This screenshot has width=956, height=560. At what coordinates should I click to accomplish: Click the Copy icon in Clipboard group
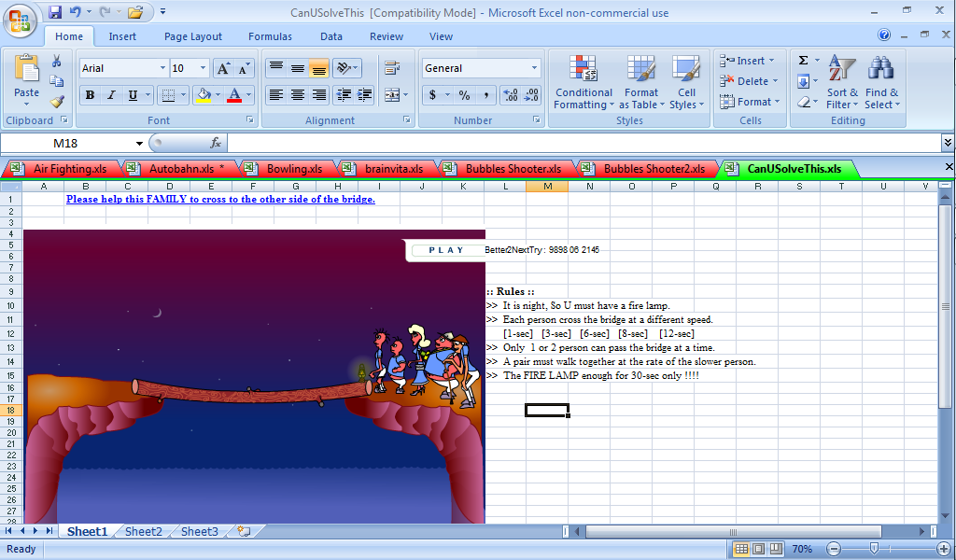click(x=57, y=81)
